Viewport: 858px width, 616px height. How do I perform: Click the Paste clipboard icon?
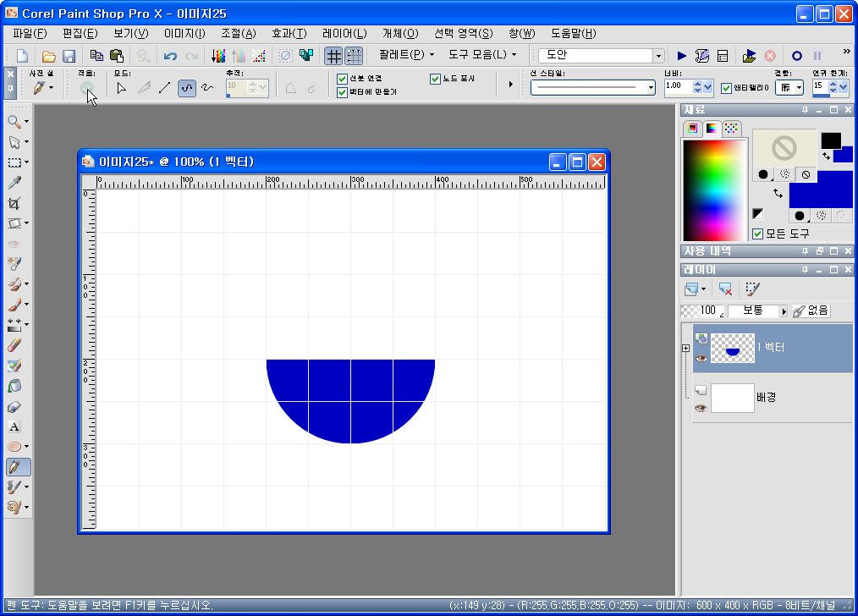[117, 56]
